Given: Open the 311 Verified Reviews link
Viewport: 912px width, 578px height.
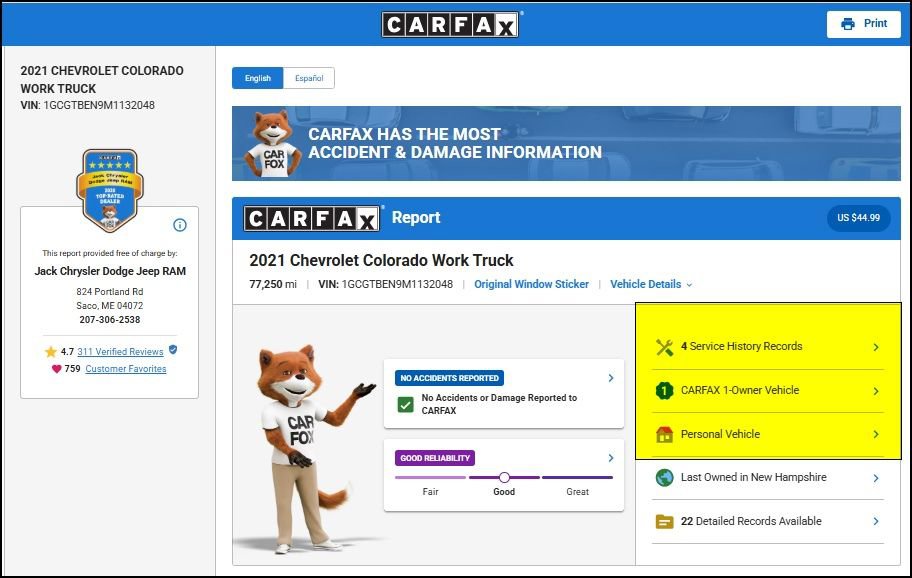Looking at the screenshot, I should click(x=120, y=352).
